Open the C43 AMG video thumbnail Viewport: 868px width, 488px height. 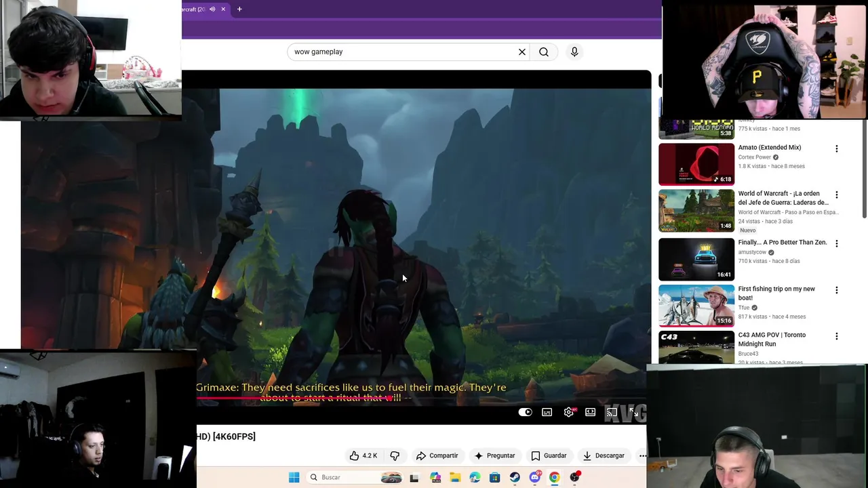coord(696,347)
